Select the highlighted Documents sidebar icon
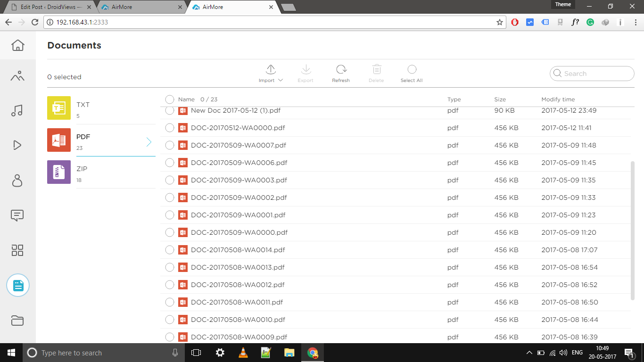Screen dimensions: 644x362 click(x=18, y=285)
